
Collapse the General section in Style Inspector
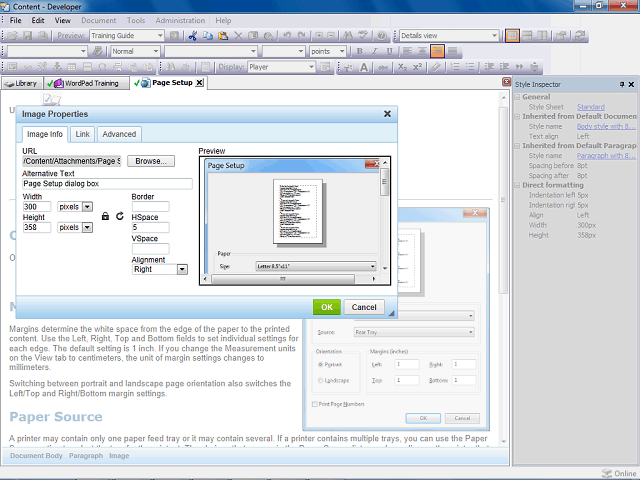(x=518, y=97)
